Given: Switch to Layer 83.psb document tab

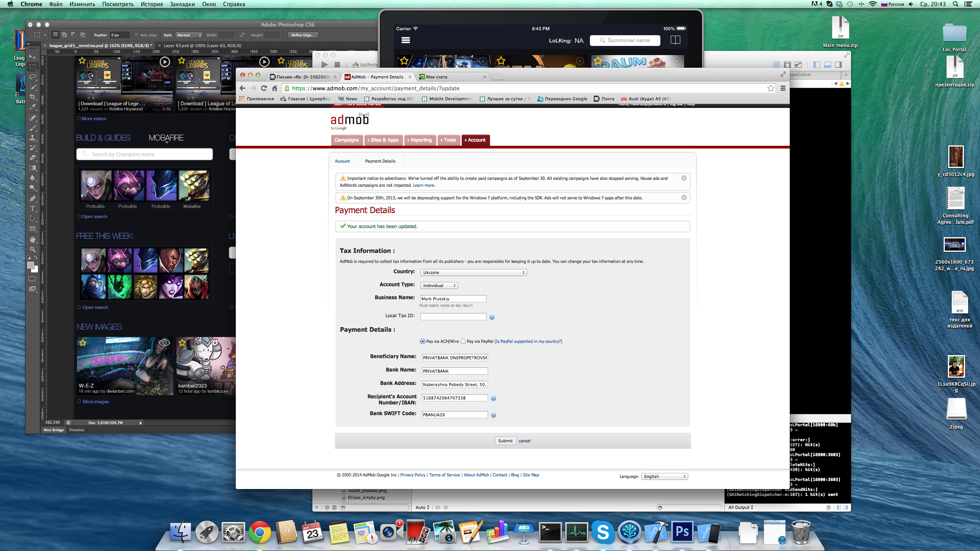Looking at the screenshot, I should coord(203,46).
